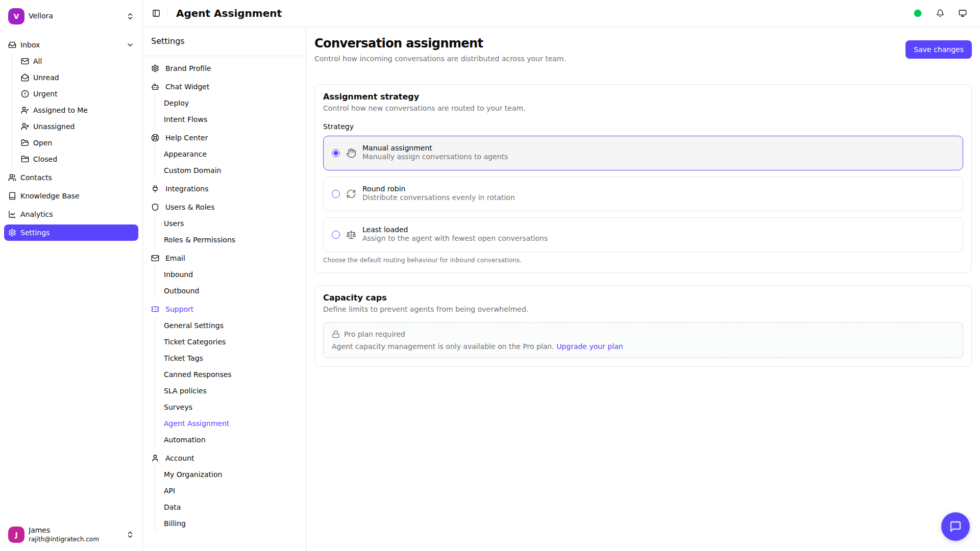Open Data settings page
The height and width of the screenshot is (551, 980).
172,507
